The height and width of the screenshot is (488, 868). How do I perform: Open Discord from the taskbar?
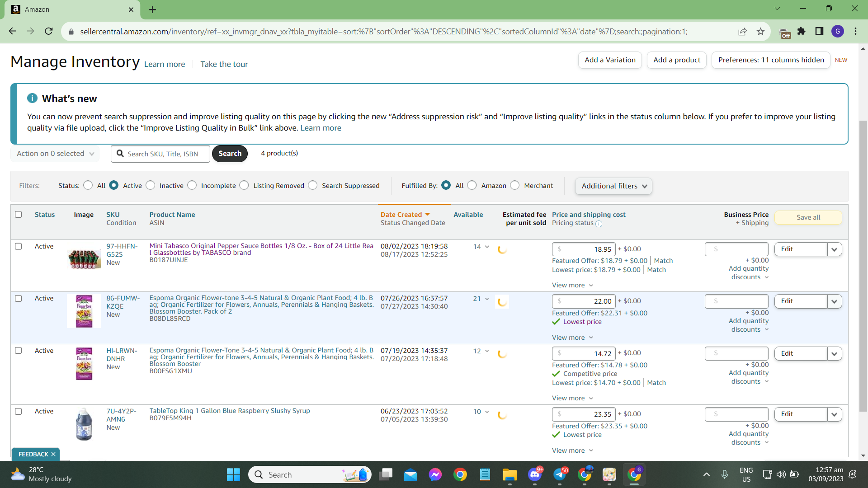coord(535,474)
